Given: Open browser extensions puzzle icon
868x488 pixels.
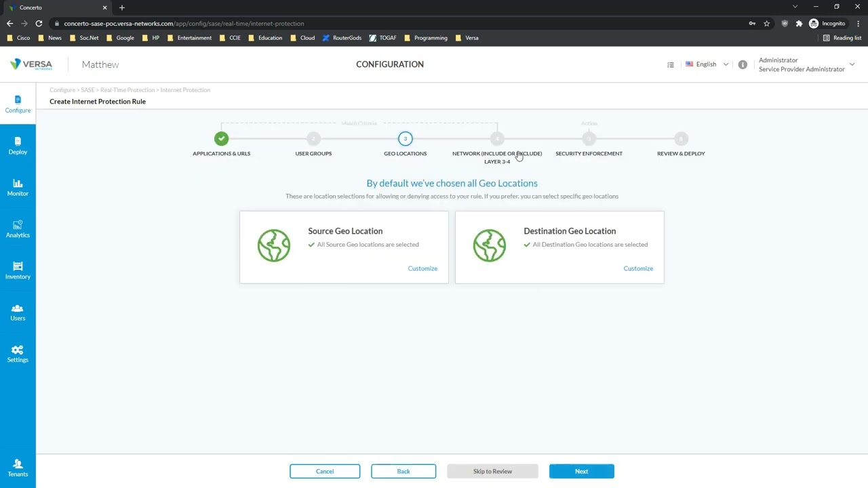Looking at the screenshot, I should pos(799,23).
